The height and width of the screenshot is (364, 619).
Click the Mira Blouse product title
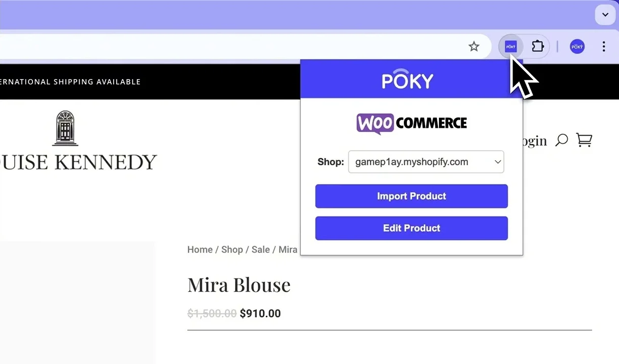(x=239, y=284)
